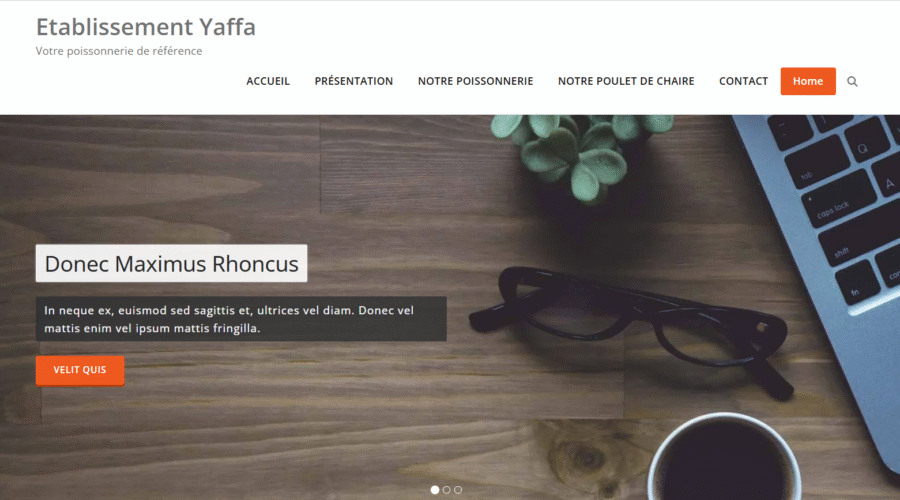The width and height of the screenshot is (900, 500).
Task: Open NOTRE POISSONNERIE menu item
Action: point(475,81)
